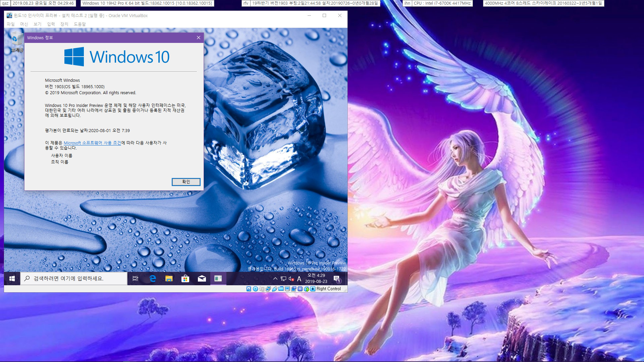
Task: Click the 2019.08.23 금요일 date text at top
Action: click(x=43, y=3)
